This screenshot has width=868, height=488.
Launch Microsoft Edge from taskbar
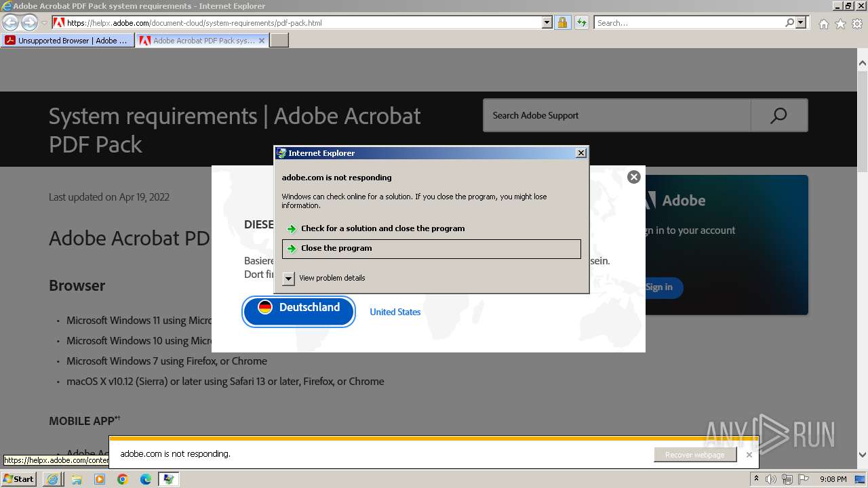[x=146, y=479]
